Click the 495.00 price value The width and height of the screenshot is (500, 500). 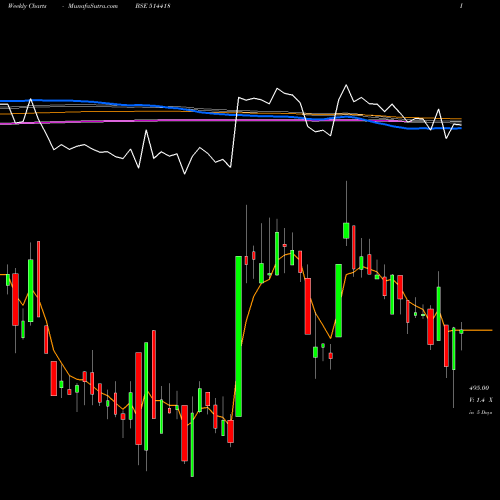pyautogui.click(x=479, y=388)
